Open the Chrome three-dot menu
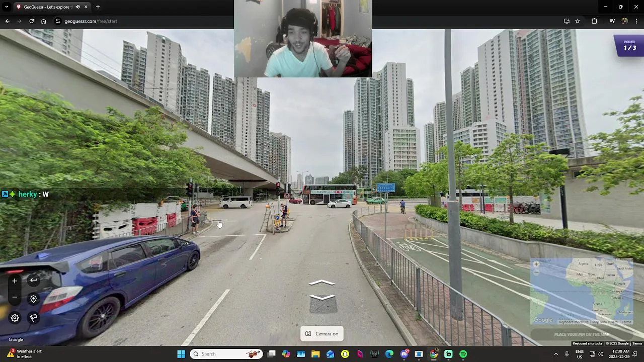The height and width of the screenshot is (362, 644). pyautogui.click(x=636, y=21)
